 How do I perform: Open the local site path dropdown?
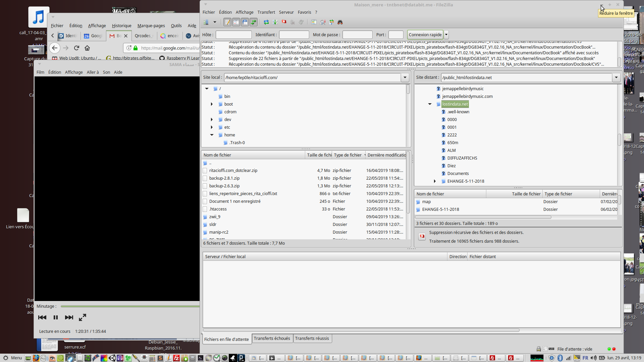[x=405, y=77]
